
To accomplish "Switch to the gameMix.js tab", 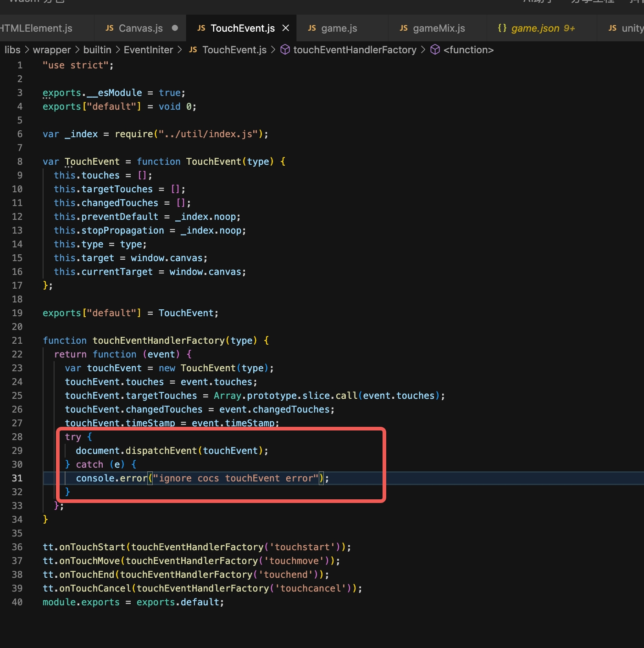I will point(439,28).
